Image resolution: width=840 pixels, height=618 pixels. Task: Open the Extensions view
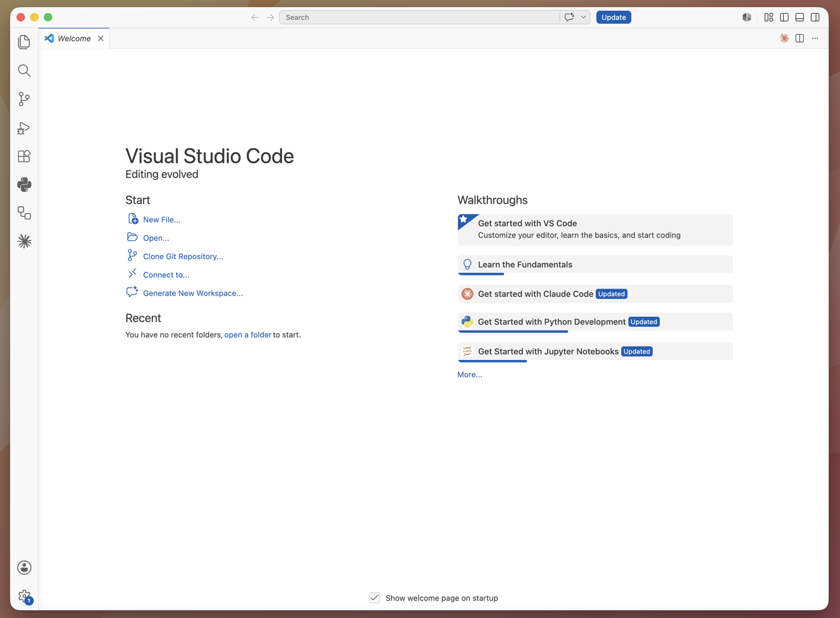pyautogui.click(x=24, y=156)
